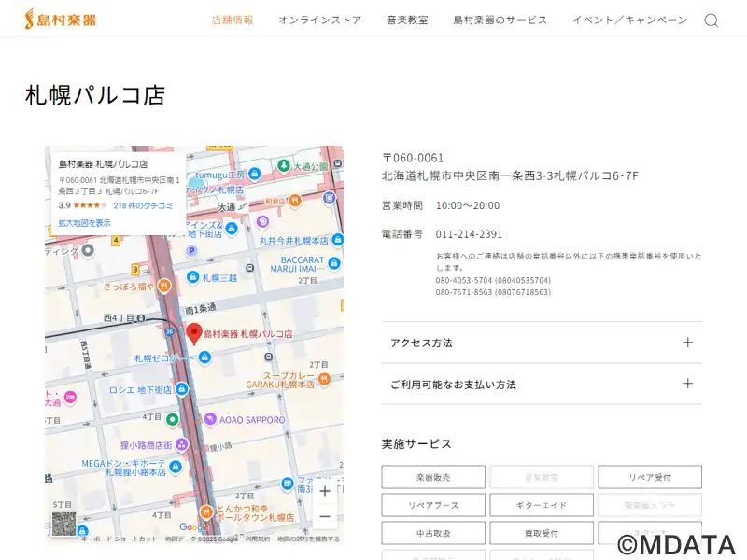Click 地図の誤りを報告する link
Screen dimensions: 747x560
309,539
